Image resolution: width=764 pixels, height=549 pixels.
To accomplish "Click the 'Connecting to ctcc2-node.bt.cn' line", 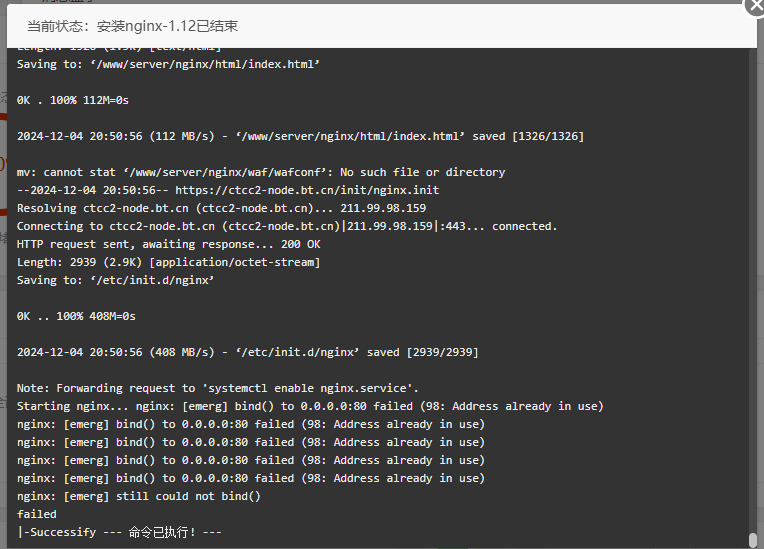I will 287,226.
